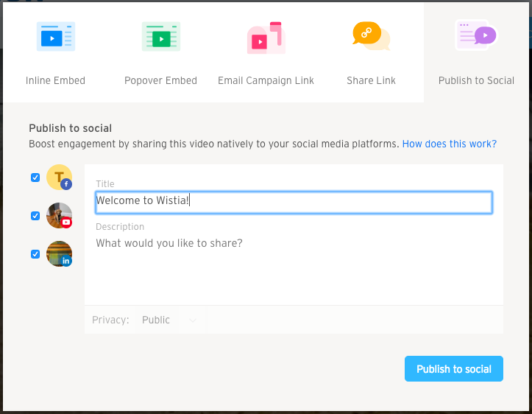The height and width of the screenshot is (414, 532).
Task: Click the Publish to social heading
Action: pos(70,128)
